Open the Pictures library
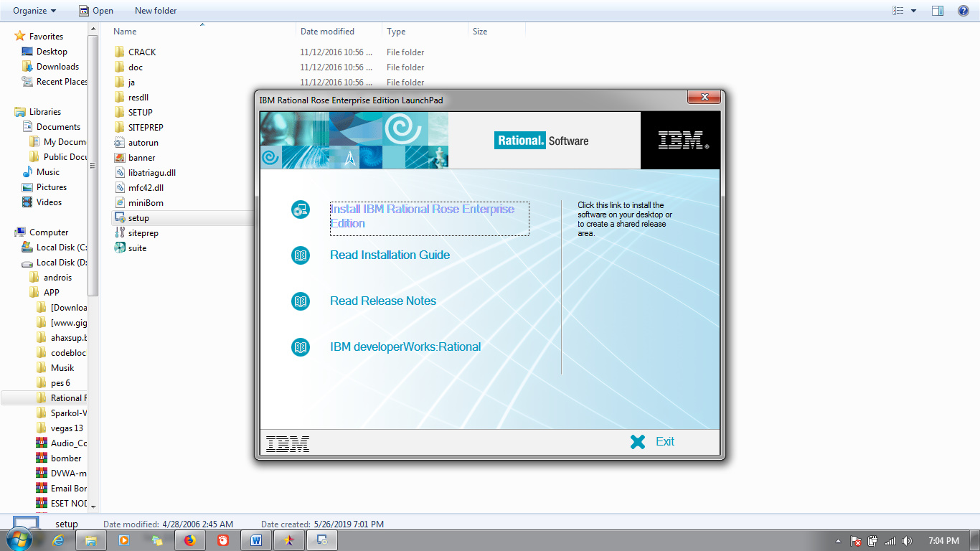Image resolution: width=980 pixels, height=551 pixels. tap(52, 187)
